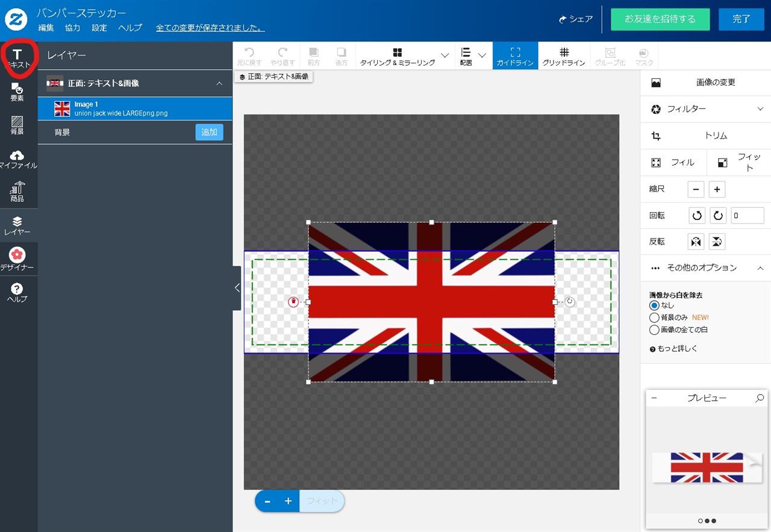Select 画像の全ての白 radio option
Viewport: 771px width, 532px height.
click(654, 330)
